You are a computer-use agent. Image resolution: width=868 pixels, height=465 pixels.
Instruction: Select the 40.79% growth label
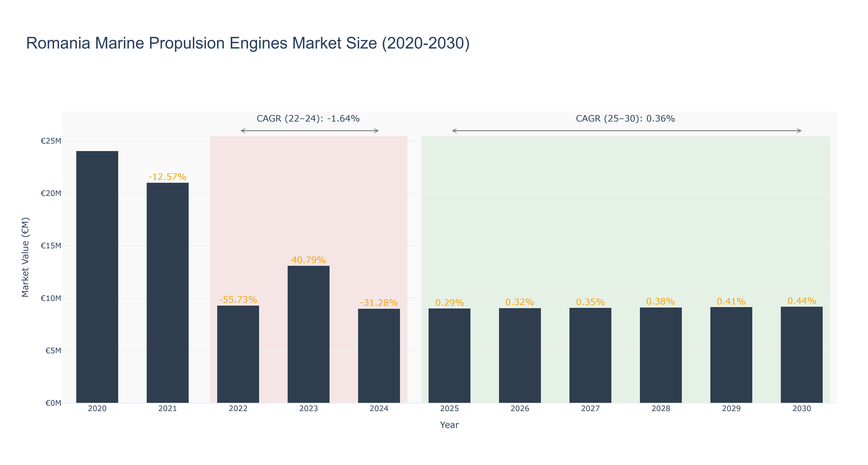tap(308, 260)
